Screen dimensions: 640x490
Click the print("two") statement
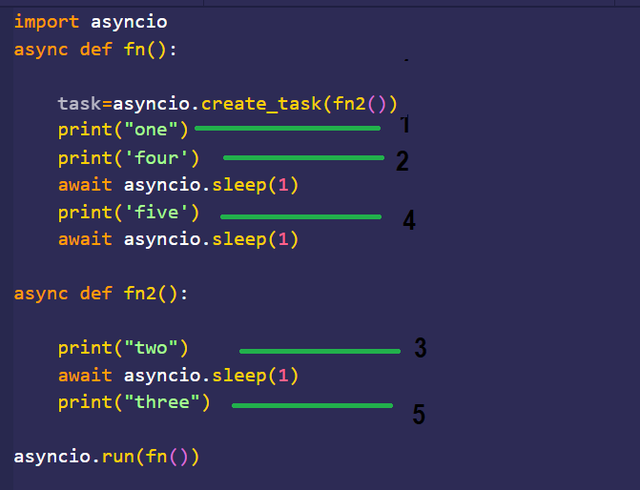tap(123, 348)
